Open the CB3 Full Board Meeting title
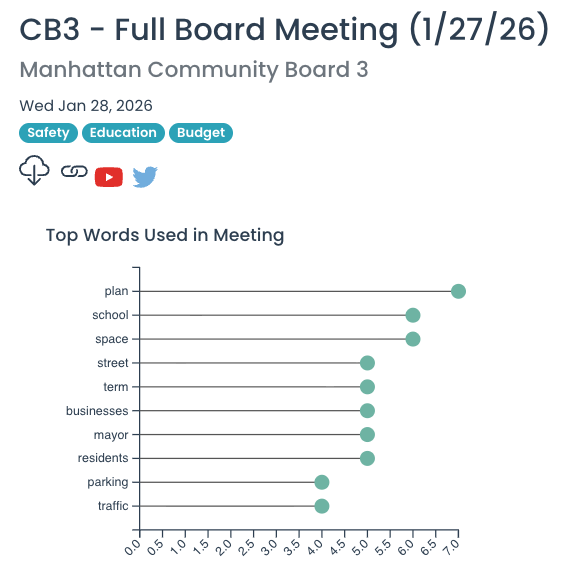 point(284,30)
